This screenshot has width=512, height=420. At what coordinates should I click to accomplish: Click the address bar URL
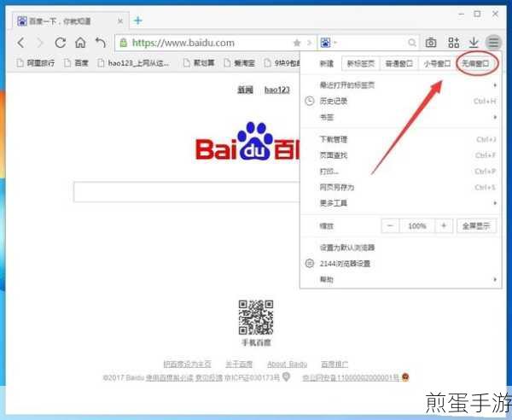(183, 43)
